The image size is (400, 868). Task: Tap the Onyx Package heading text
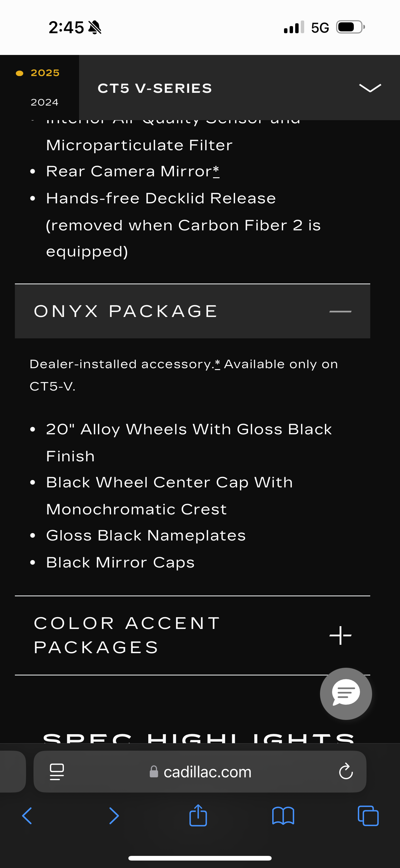click(126, 311)
